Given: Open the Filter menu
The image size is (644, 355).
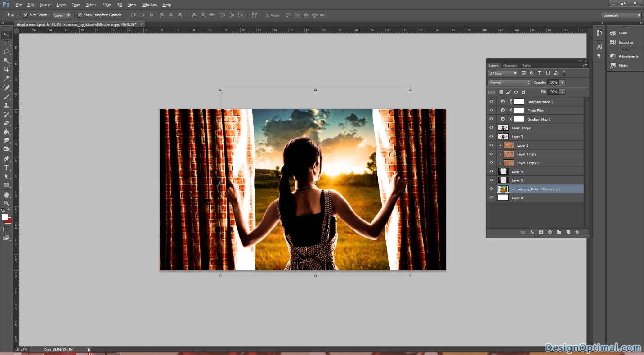Looking at the screenshot, I should 107,4.
